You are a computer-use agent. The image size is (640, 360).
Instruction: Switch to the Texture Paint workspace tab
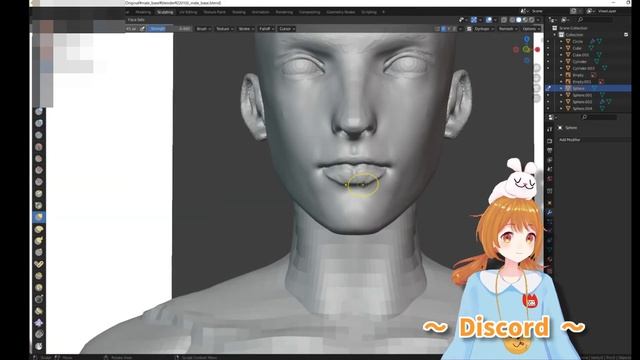215,12
